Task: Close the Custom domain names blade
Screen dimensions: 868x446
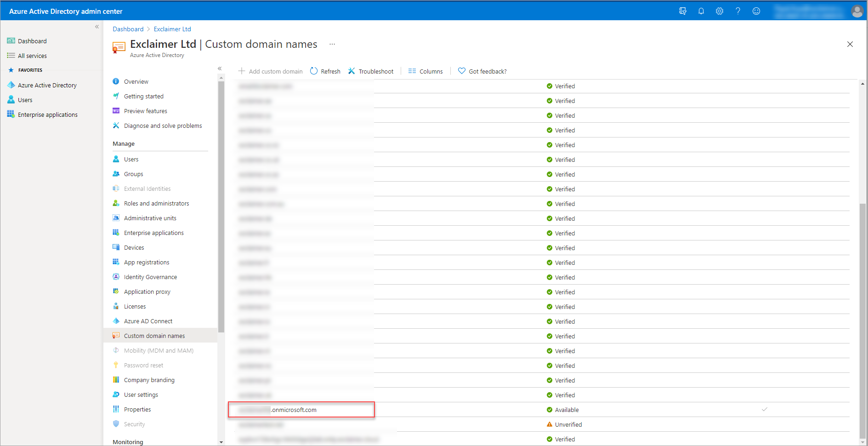Action: tap(850, 44)
